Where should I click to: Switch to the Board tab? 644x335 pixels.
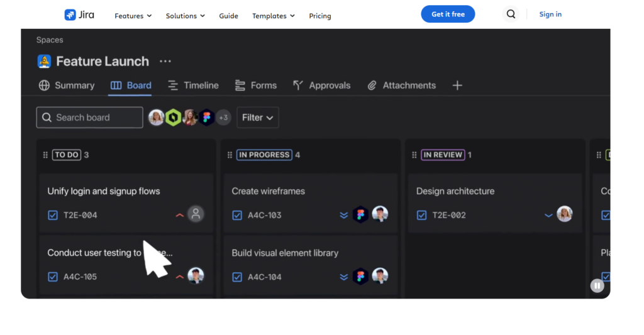click(131, 85)
